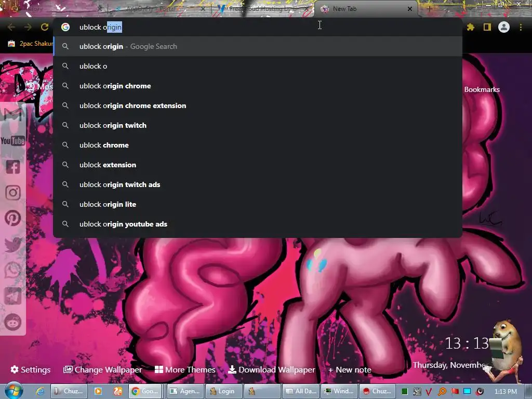This screenshot has height=399, width=532.
Task: Click the cyan monitor tray icon
Action: (x=467, y=391)
